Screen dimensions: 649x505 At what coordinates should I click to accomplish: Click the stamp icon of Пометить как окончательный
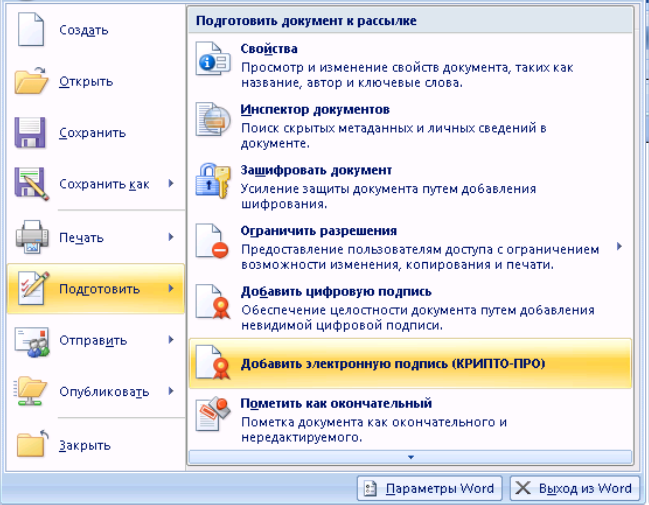click(213, 414)
